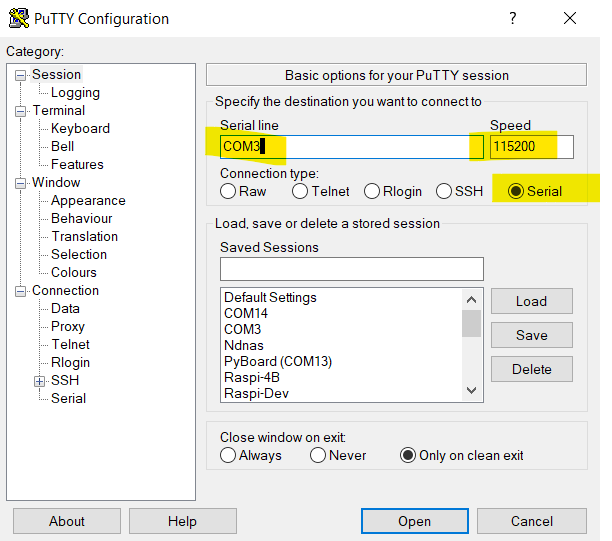Click the Speed input field

tap(532, 147)
